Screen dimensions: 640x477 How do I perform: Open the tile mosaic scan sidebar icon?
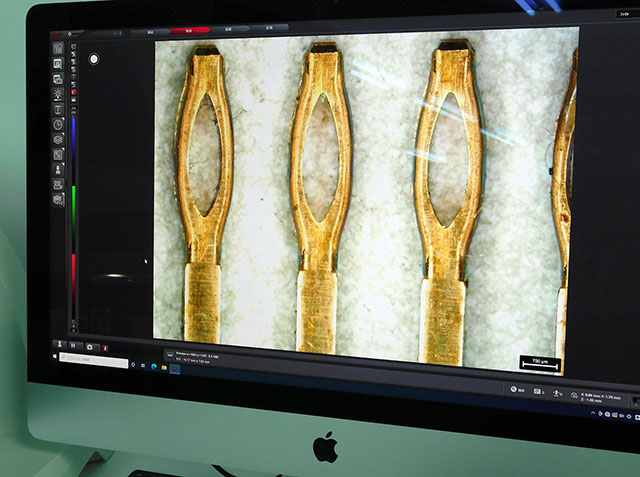[58, 155]
